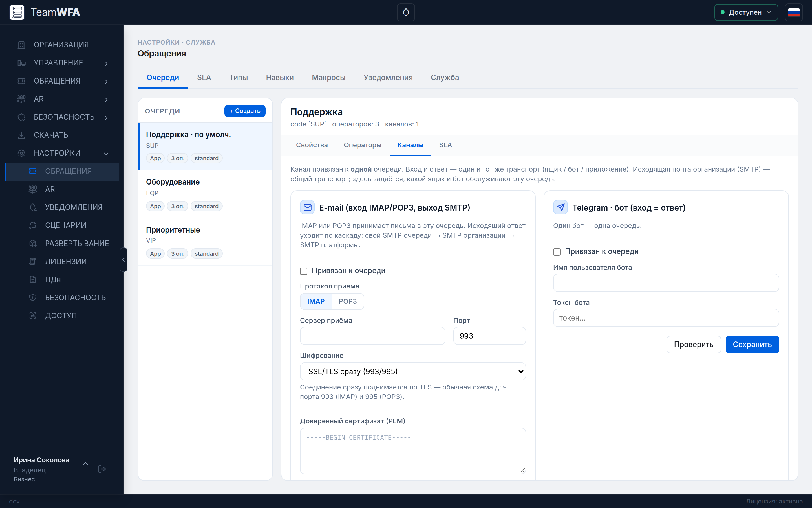
Task: Click the TeamWFA logo icon
Action: (x=17, y=12)
